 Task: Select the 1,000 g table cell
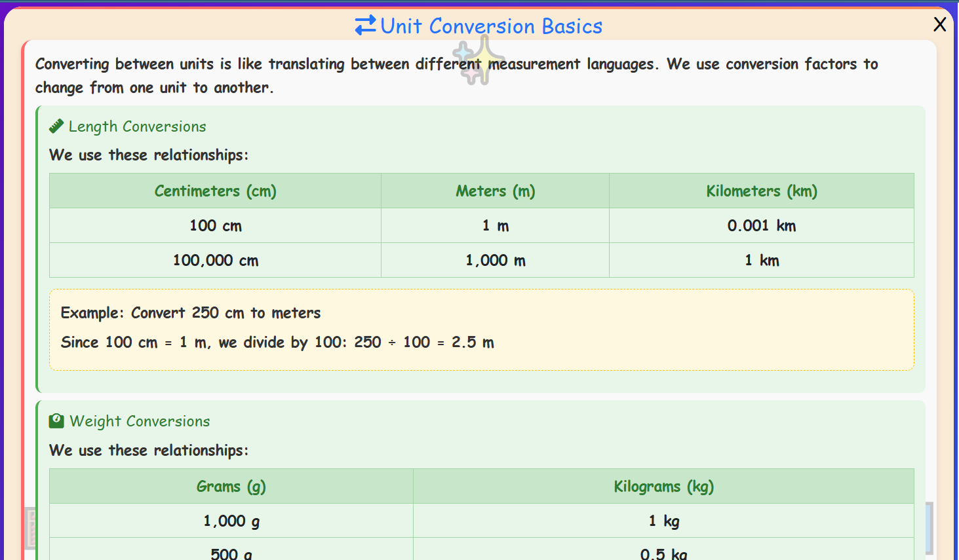tap(231, 521)
